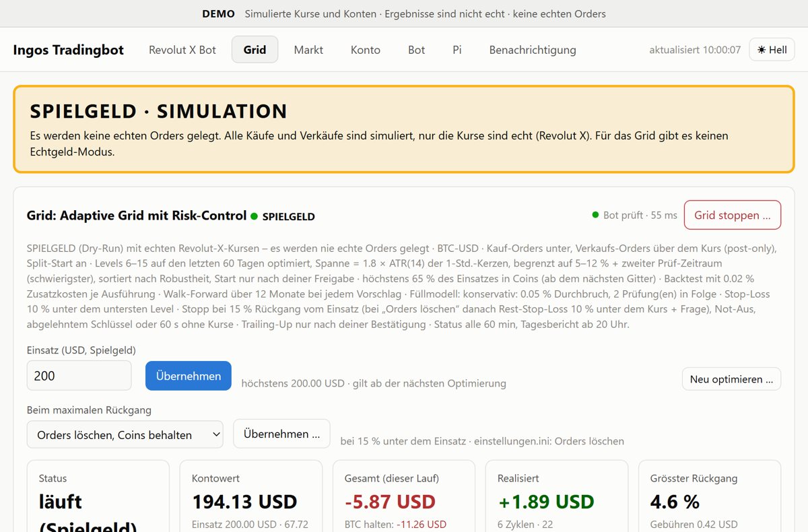808x532 pixels.
Task: Open the Benachrichtigung tab
Action: pos(533,50)
